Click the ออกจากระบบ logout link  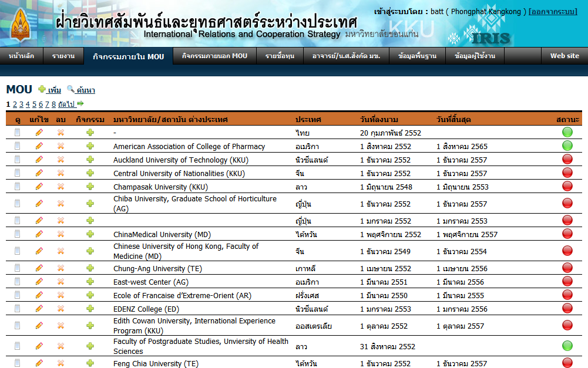[553, 12]
